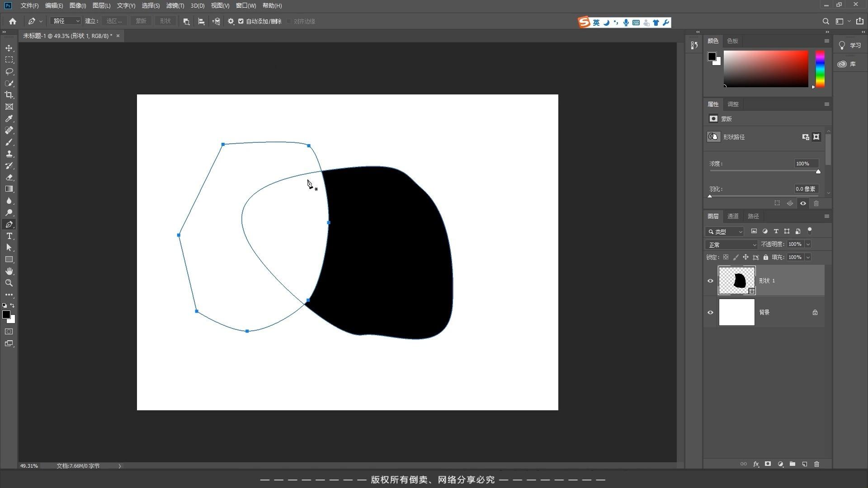This screenshot has width=868, height=488.
Task: Select the Zoom tool in toolbar
Action: tap(9, 283)
